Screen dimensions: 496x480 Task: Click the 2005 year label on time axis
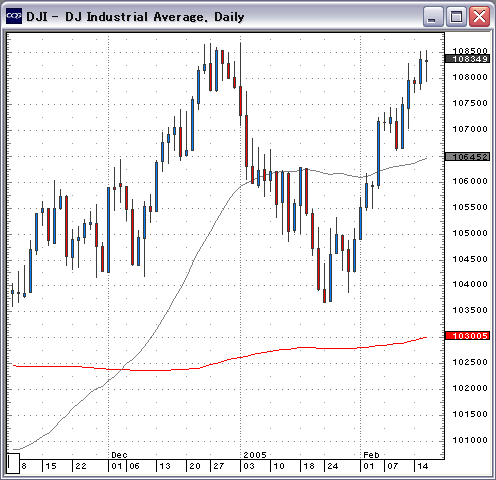[255, 455]
